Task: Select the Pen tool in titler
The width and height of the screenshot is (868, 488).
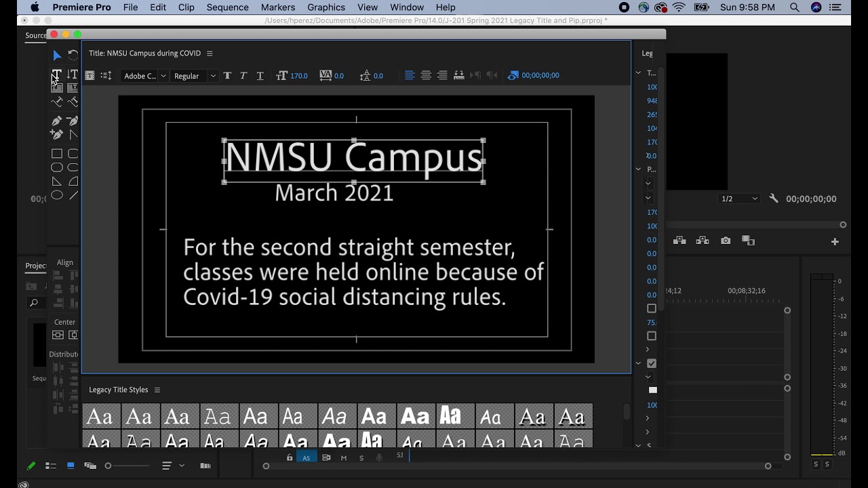Action: 57,121
